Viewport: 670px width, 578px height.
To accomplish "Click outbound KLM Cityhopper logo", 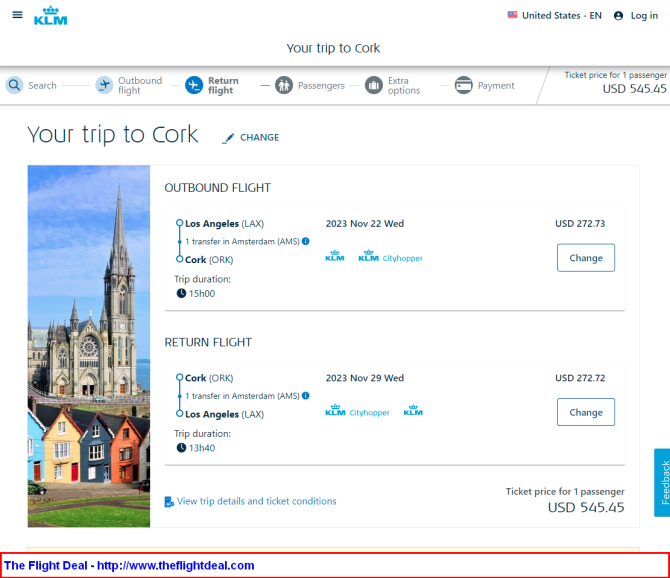I will pyautogui.click(x=391, y=256).
